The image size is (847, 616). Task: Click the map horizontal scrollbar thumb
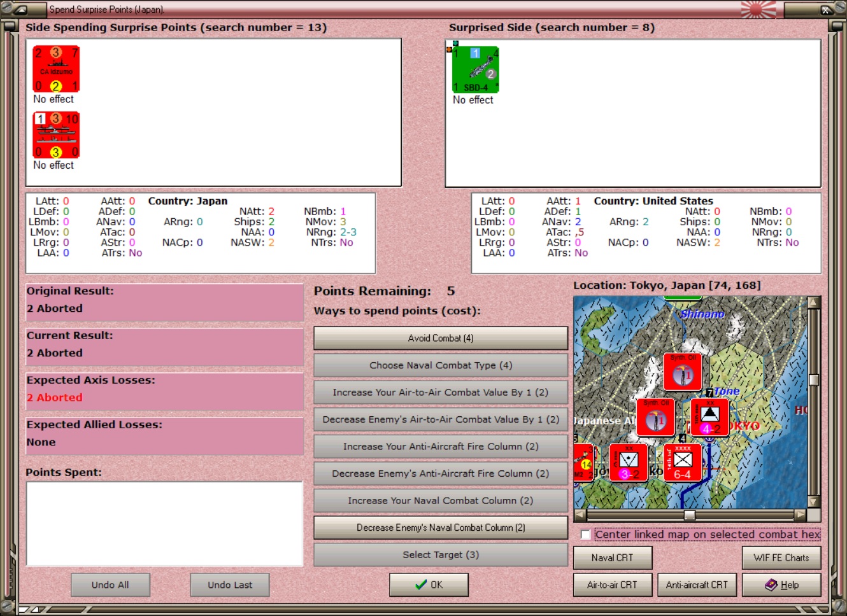click(x=690, y=514)
